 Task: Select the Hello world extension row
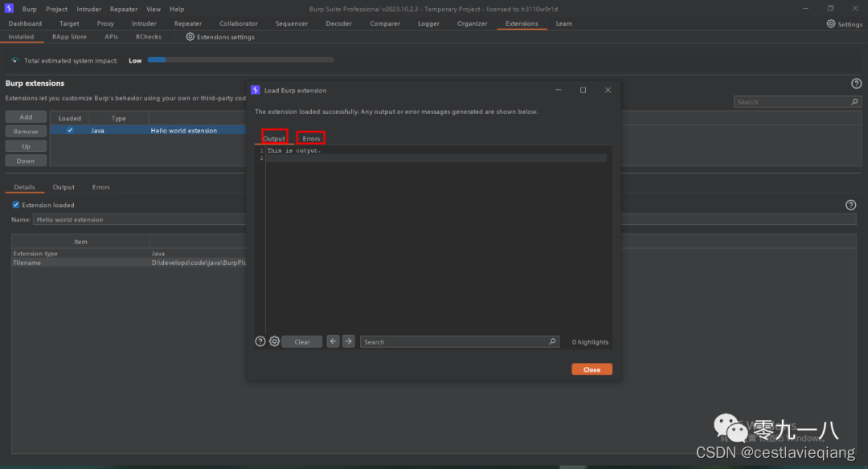(x=149, y=130)
